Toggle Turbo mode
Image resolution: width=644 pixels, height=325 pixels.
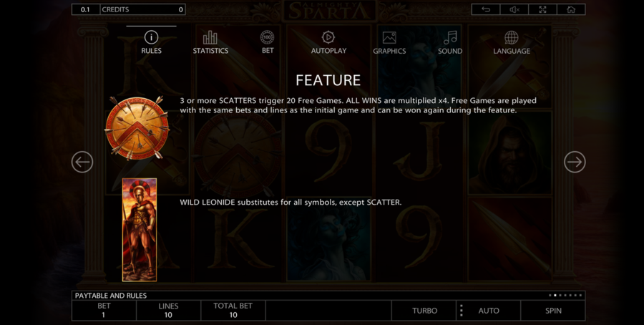(424, 311)
